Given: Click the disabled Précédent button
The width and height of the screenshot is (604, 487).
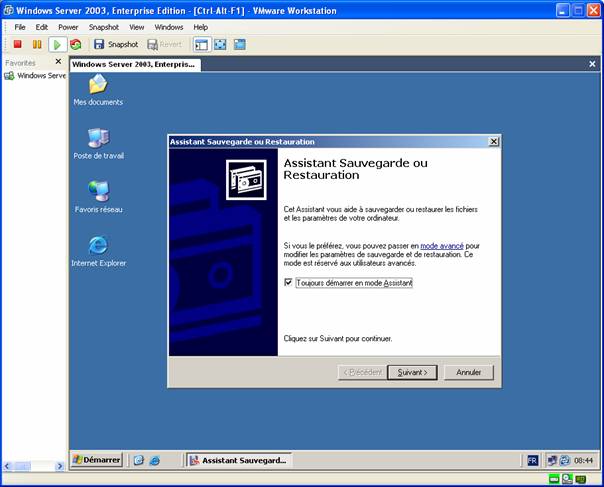Looking at the screenshot, I should [x=362, y=372].
